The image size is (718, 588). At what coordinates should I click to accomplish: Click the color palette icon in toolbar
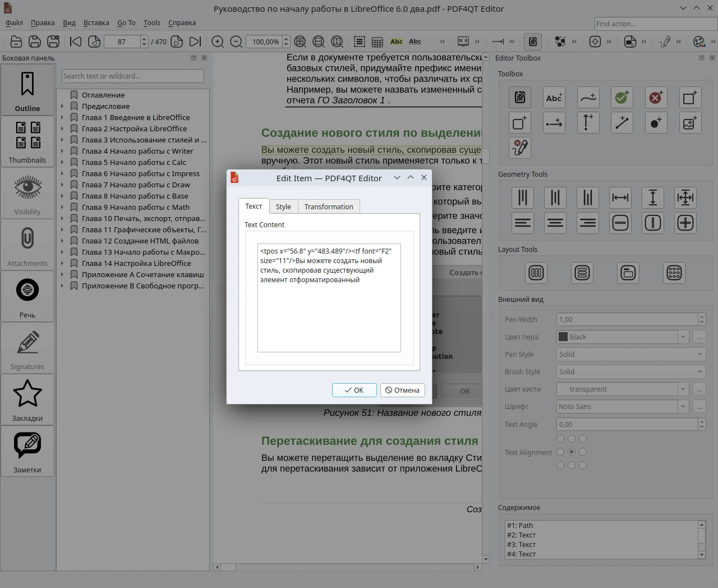tap(699, 42)
